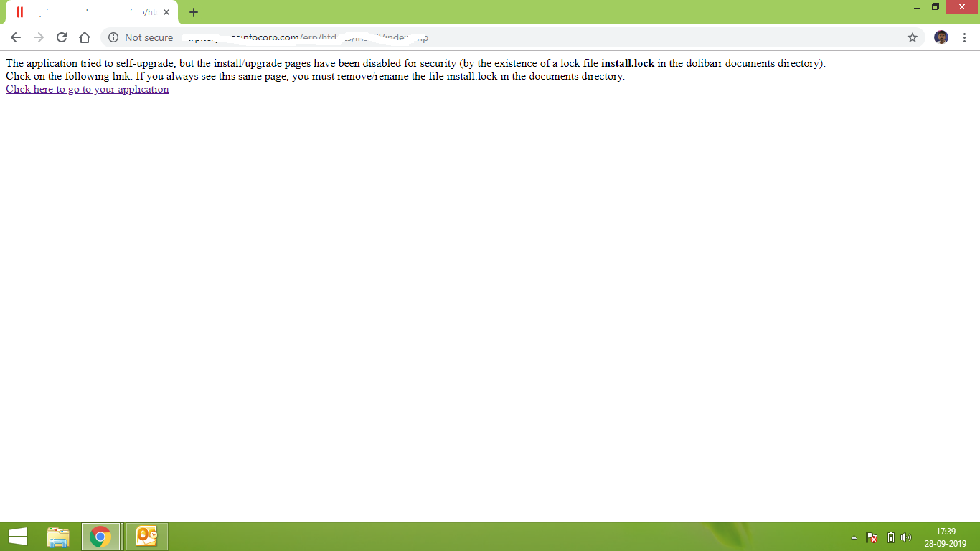Reload the current page

(x=62, y=37)
